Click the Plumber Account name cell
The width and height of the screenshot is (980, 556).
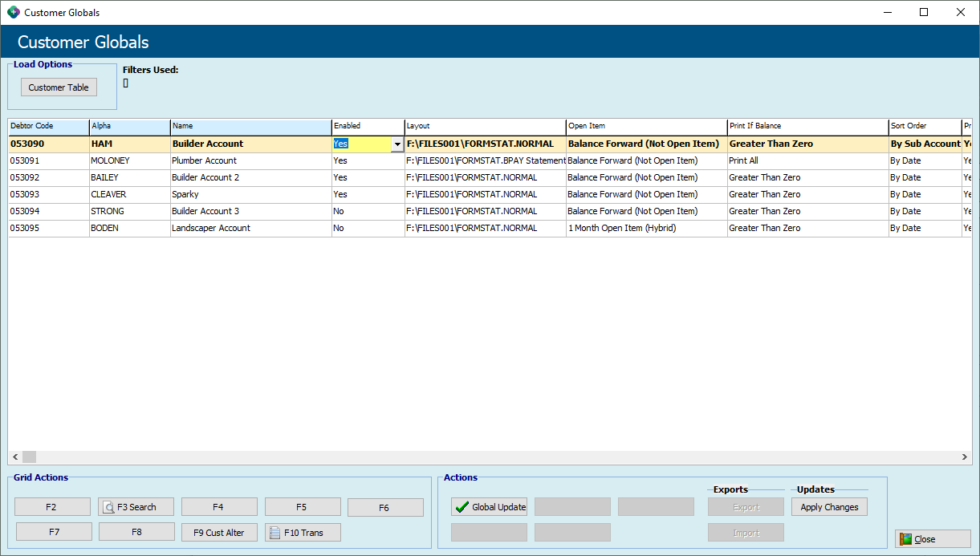click(251, 160)
